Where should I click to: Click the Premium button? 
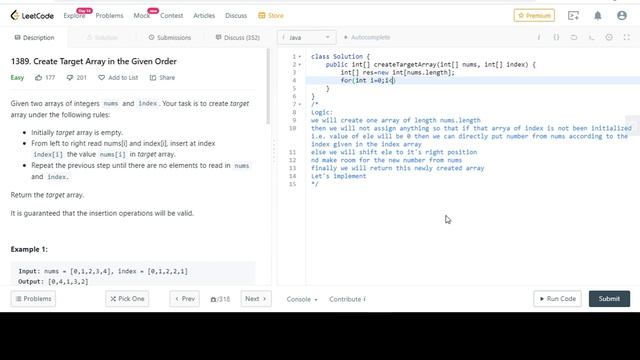point(534,16)
